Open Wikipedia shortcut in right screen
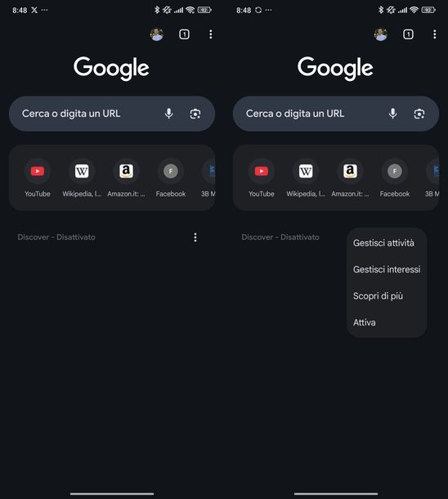This screenshot has height=499, width=448. coord(306,178)
